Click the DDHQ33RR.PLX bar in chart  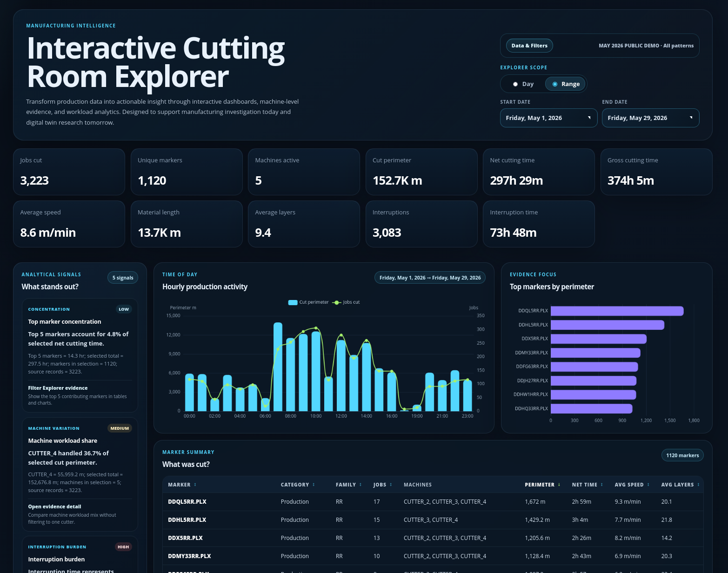pos(591,408)
